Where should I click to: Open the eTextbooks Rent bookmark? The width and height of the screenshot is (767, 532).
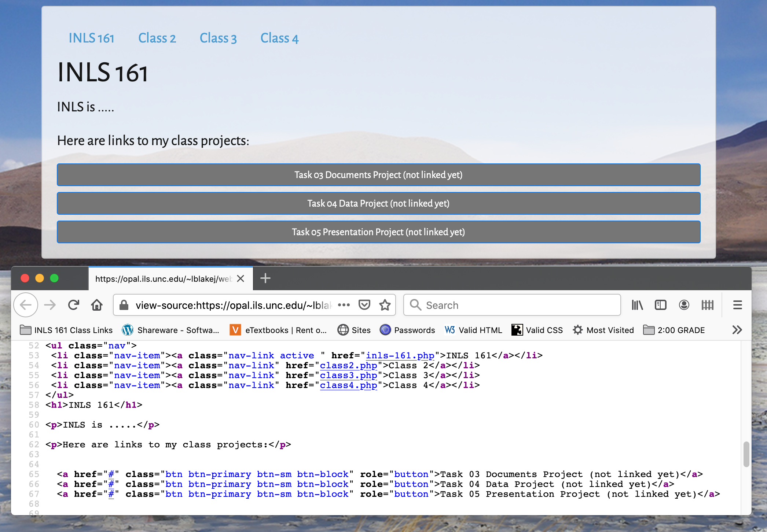click(x=278, y=330)
